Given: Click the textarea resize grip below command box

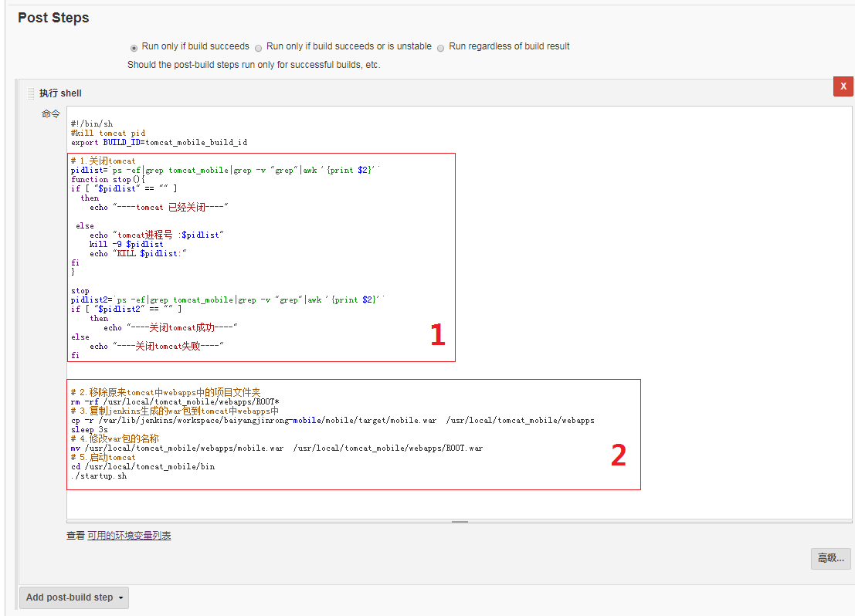Looking at the screenshot, I should tap(460, 522).
